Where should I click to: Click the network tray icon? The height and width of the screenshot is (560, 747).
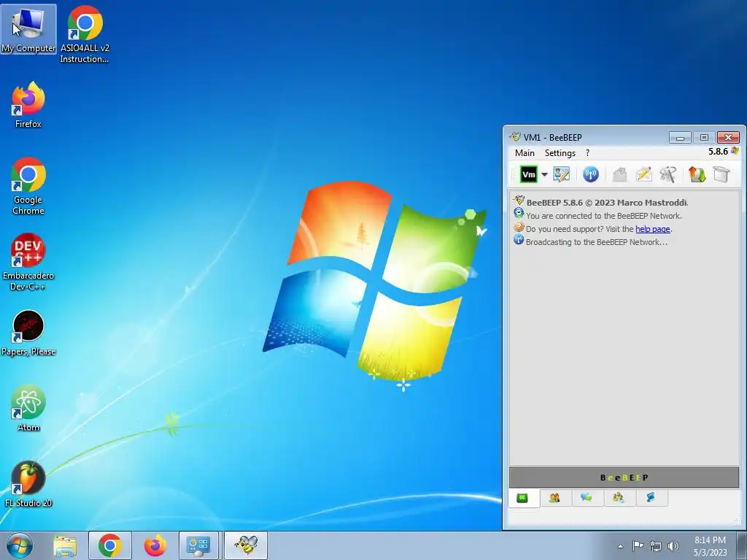pyautogui.click(x=656, y=546)
